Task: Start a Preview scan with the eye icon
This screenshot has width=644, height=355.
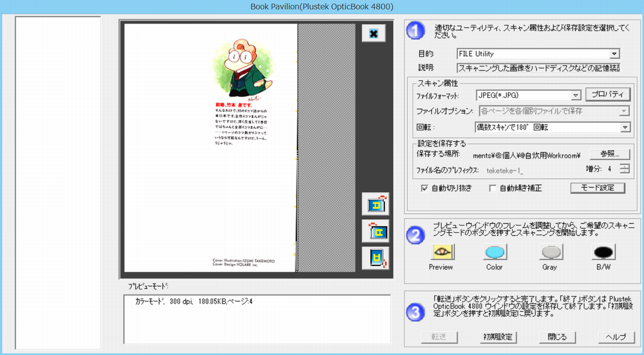Action: pos(442,252)
